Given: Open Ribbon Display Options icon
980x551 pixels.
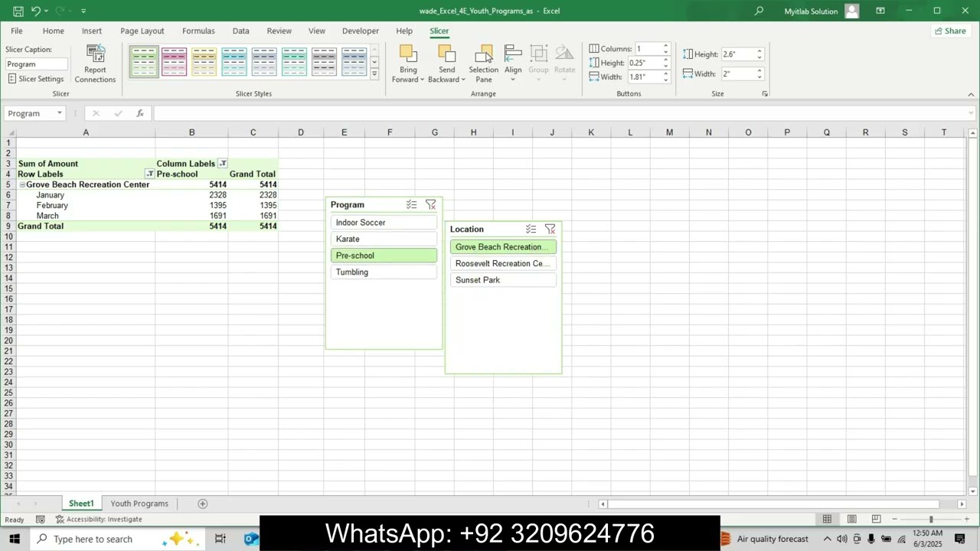Looking at the screenshot, I should 880,11.
